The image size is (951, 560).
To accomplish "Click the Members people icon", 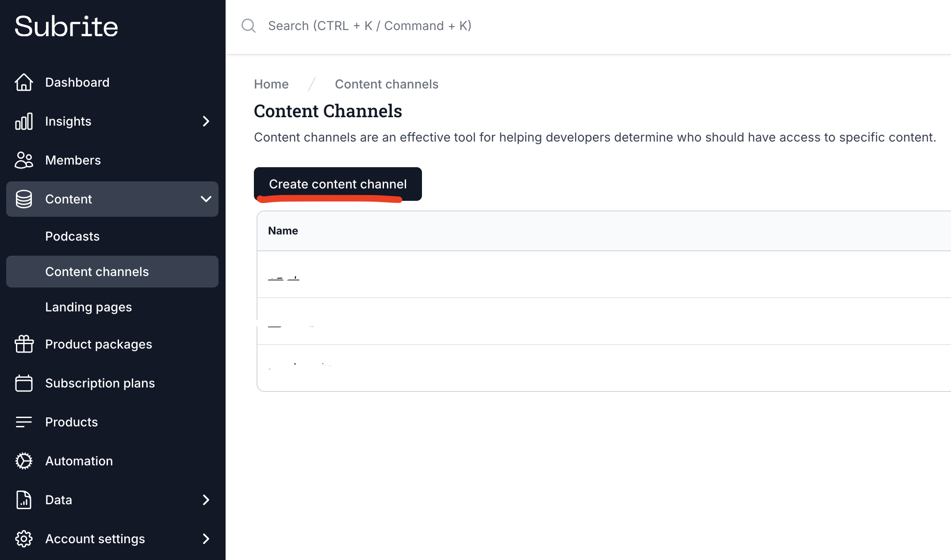I will (24, 160).
